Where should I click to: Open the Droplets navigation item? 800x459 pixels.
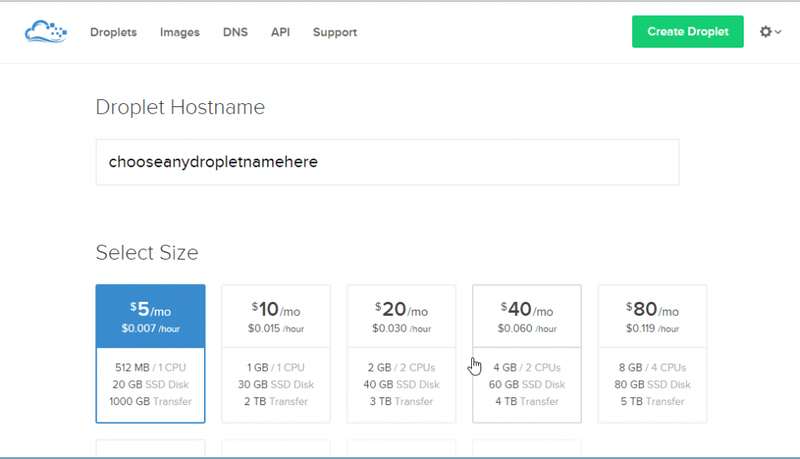click(x=113, y=32)
